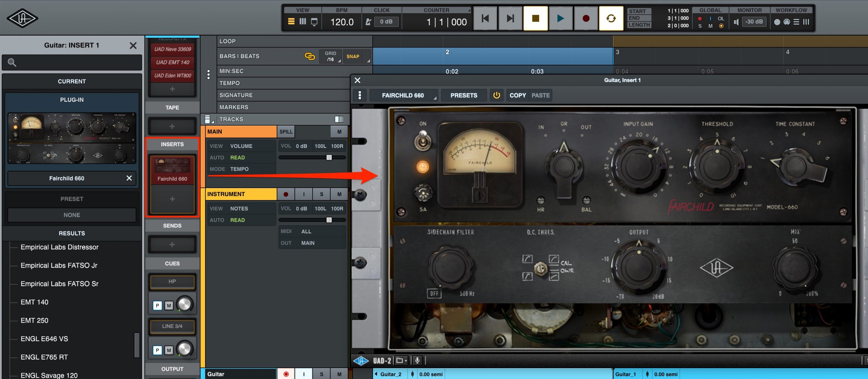This screenshot has height=379, width=868.
Task: Mute the MAIN track with M
Action: point(339,132)
